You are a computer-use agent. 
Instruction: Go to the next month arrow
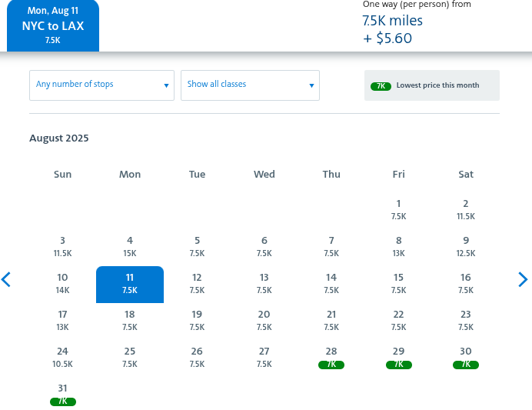coord(523,279)
